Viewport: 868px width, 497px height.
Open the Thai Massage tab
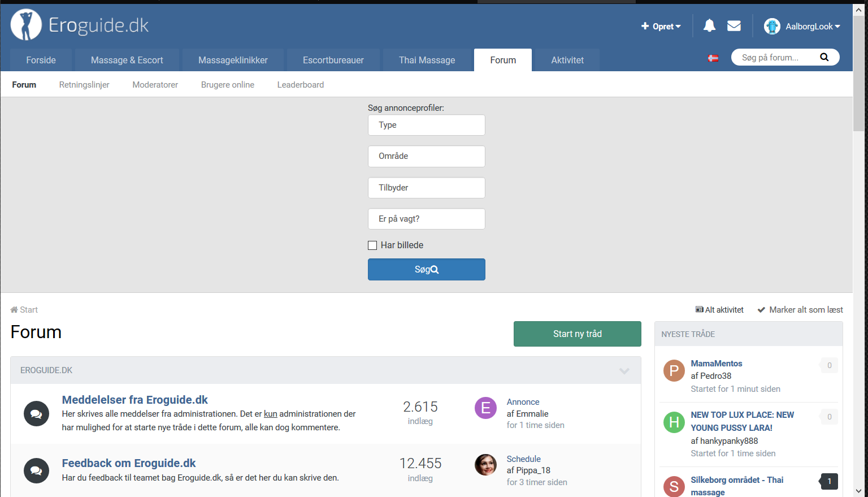point(427,60)
